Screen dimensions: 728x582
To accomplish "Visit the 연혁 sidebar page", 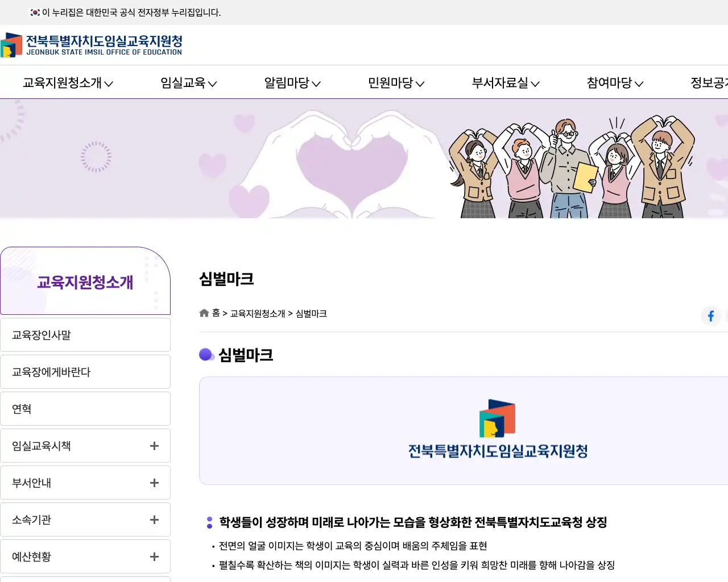I will point(85,409).
